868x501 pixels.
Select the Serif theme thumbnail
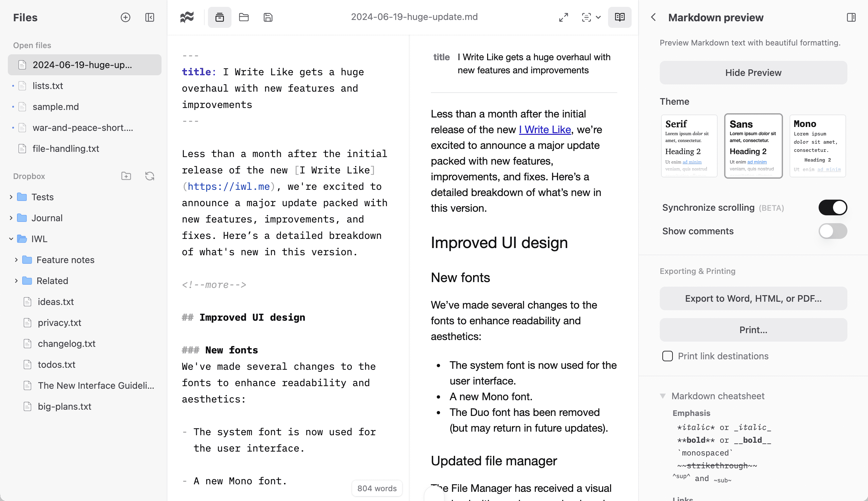tap(689, 146)
